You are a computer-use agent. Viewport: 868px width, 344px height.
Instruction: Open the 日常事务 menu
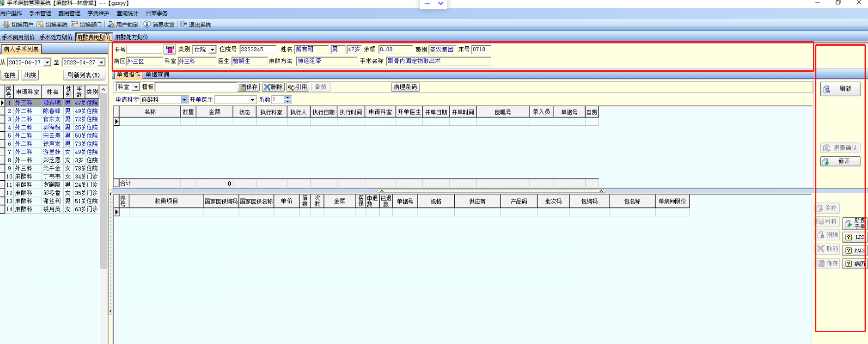click(156, 13)
